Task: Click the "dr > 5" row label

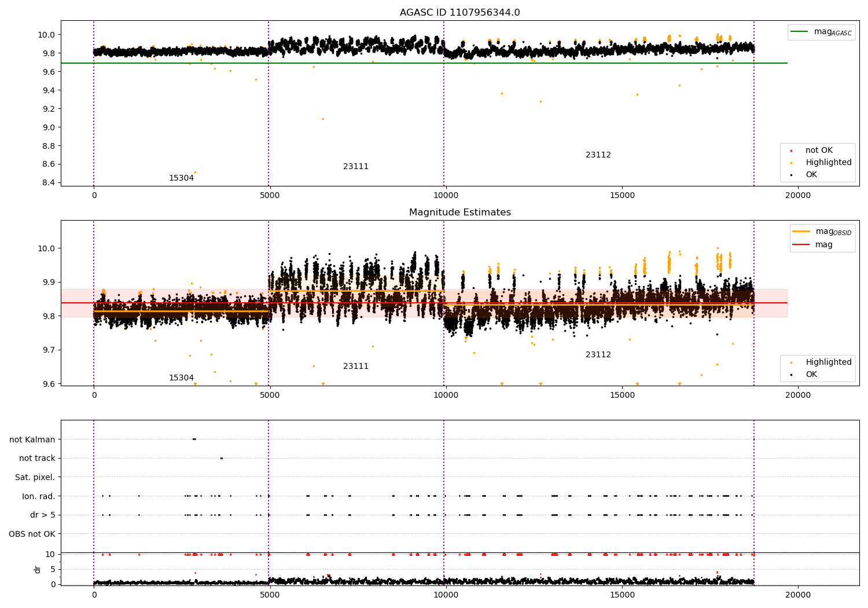Action: [x=43, y=515]
